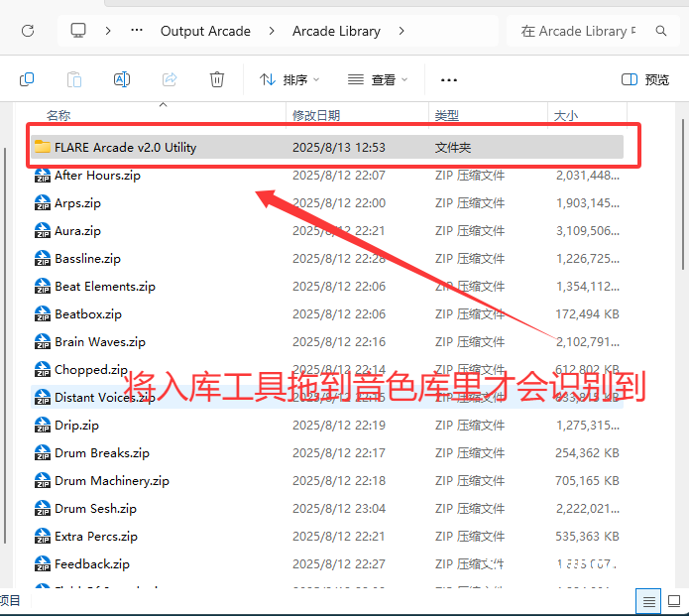Click the Rename toolbar icon
Image resolution: width=689 pixels, height=616 pixels.
[x=122, y=79]
